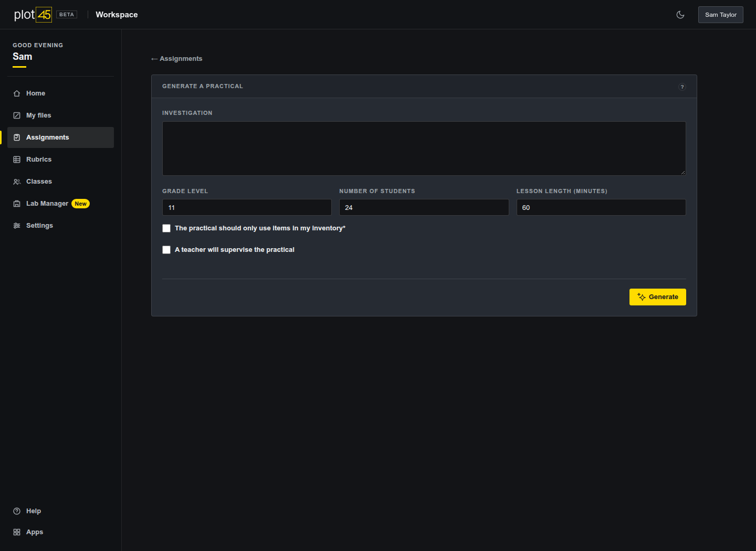Click the BETA badge near the logo
Screen dimensions: 756x551
pyautogui.click(x=67, y=15)
